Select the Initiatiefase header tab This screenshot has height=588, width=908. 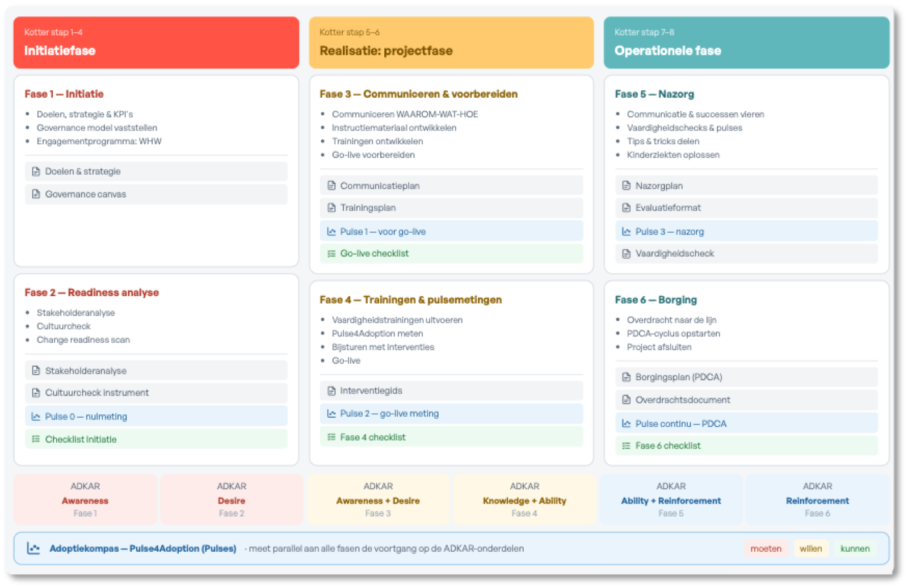point(156,43)
